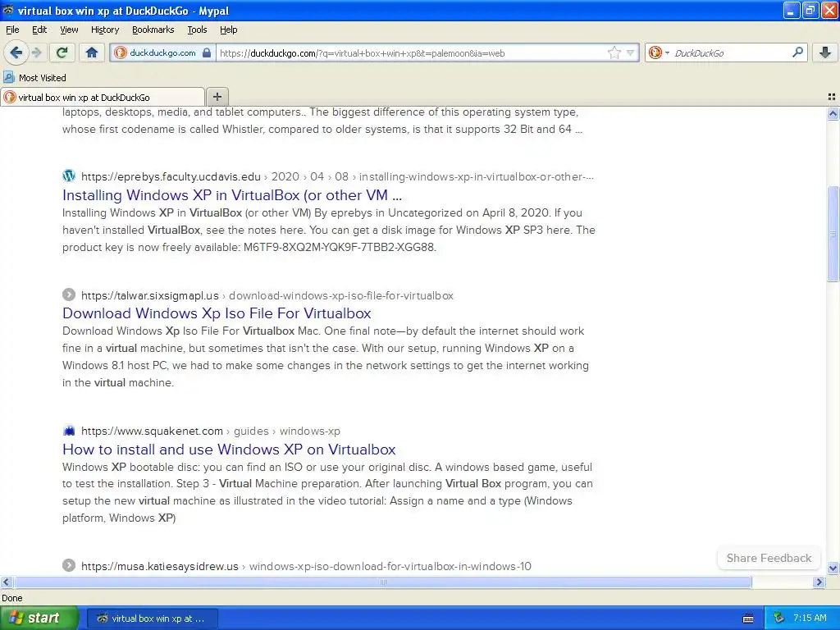Click the Mypal taskbar button
Viewport: 840px width, 630px height.
[152, 619]
